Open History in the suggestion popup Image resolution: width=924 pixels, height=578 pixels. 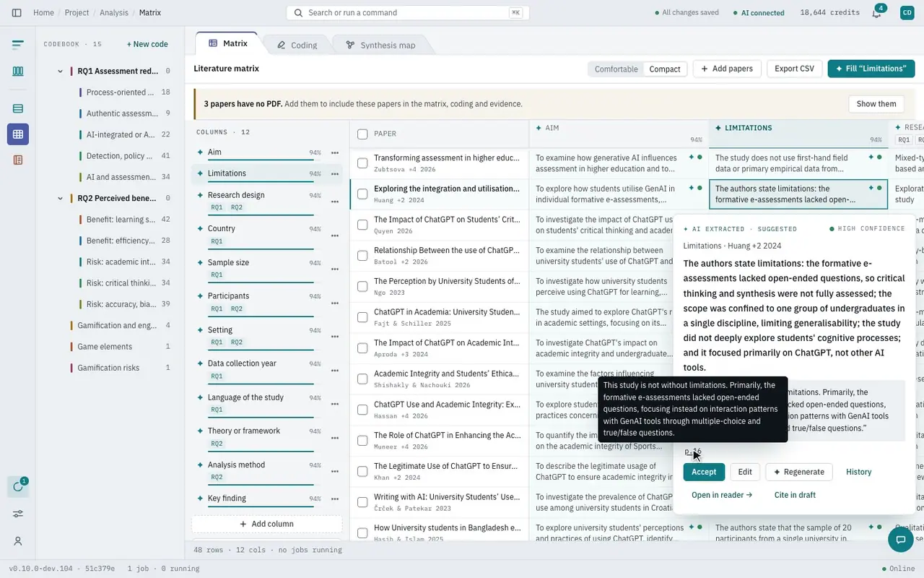pos(859,472)
